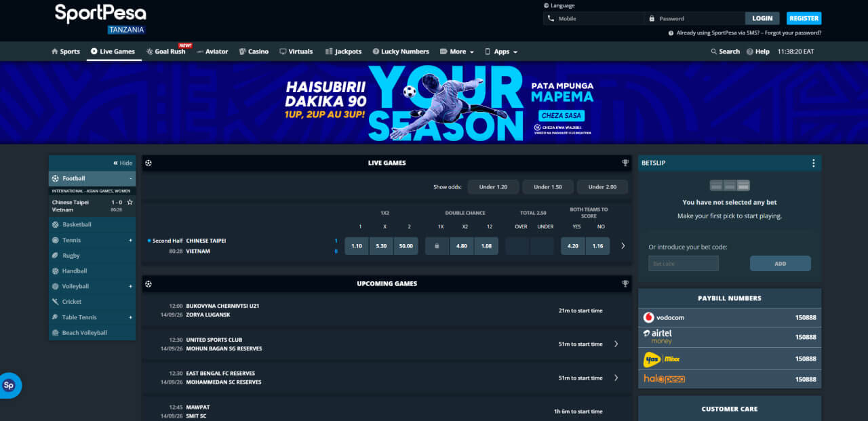This screenshot has height=421, width=868.
Task: Open Bukovyna Chernivtsi U21 upcoming match
Action: click(387, 310)
